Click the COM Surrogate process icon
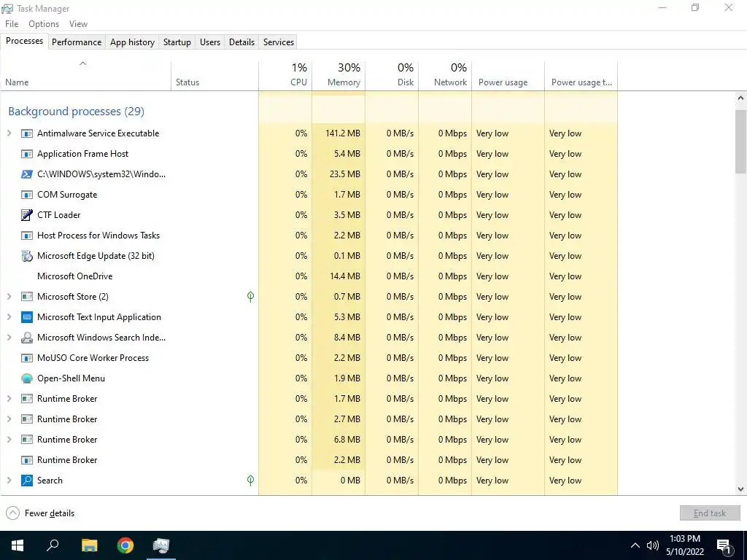 coord(27,195)
